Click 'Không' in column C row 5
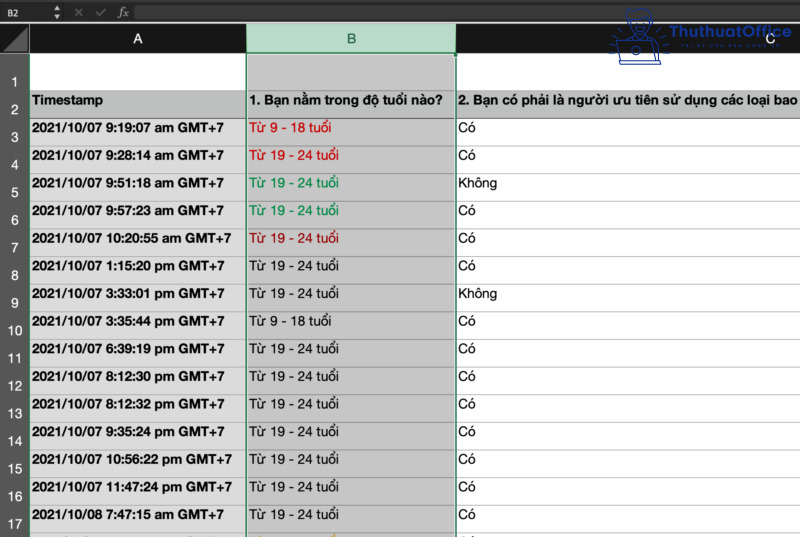This screenshot has width=800, height=537. coord(628,188)
